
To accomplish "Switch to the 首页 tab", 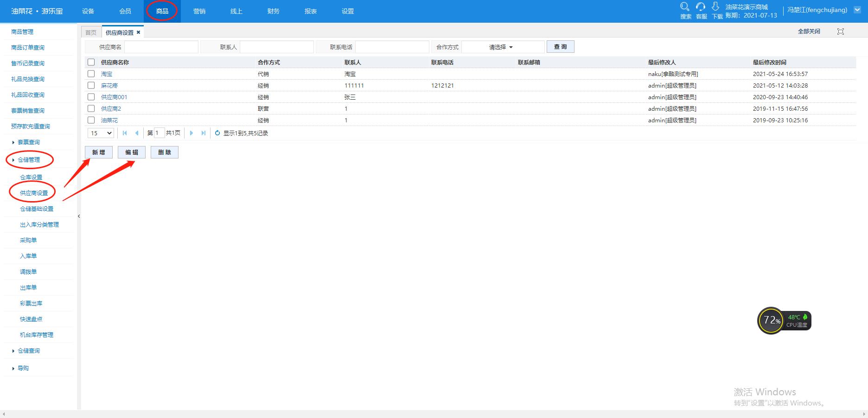I will point(91,32).
